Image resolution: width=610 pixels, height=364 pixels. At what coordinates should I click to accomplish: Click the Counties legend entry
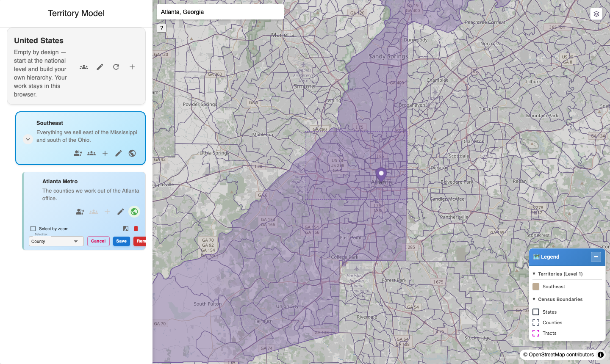coord(552,323)
